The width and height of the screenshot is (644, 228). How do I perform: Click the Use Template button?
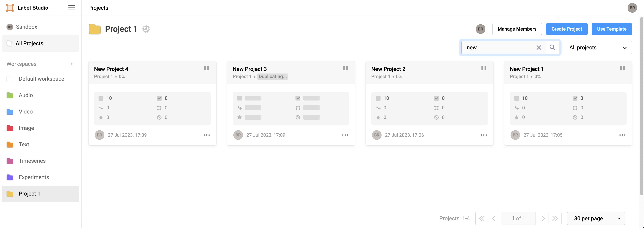tap(611, 29)
